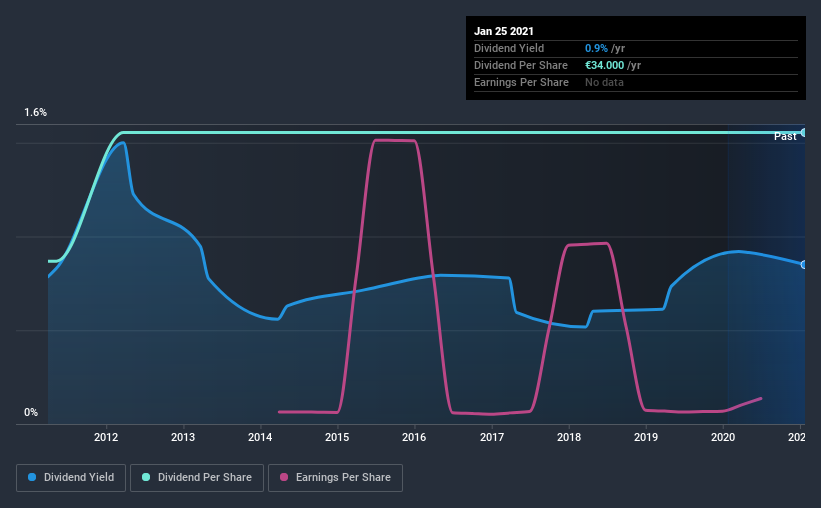Click the 'Jan 25 2021' tooltip date
The image size is (821, 508).
tap(504, 31)
